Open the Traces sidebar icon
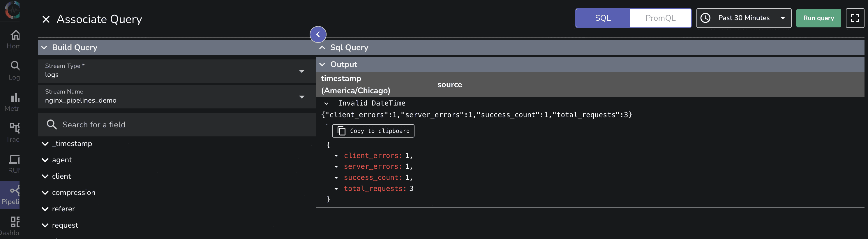 15,128
